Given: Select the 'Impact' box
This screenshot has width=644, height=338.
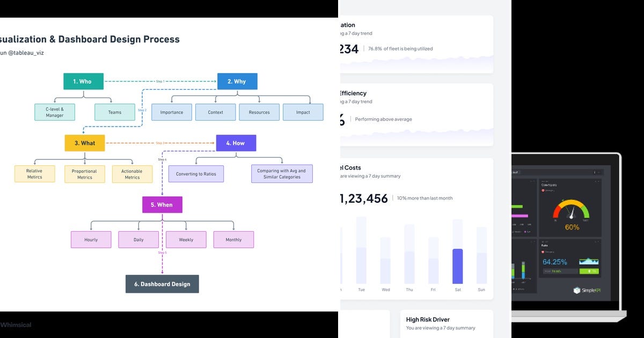Looking at the screenshot, I should tap(303, 112).
